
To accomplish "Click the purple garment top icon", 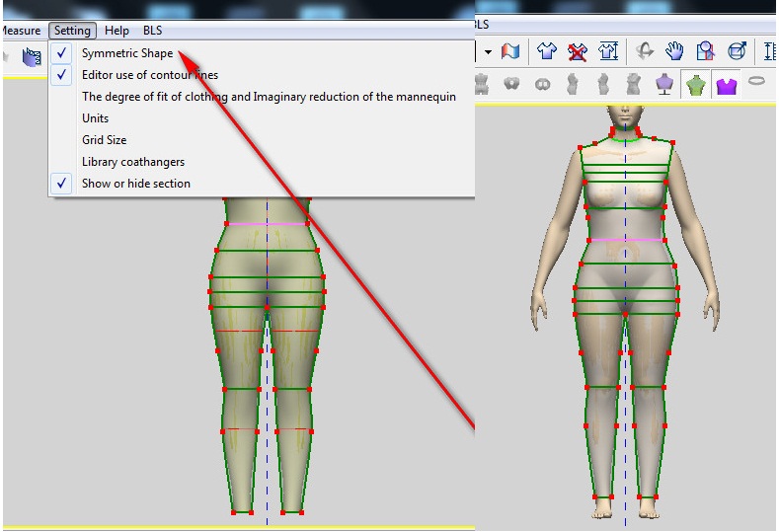I will coord(727,85).
